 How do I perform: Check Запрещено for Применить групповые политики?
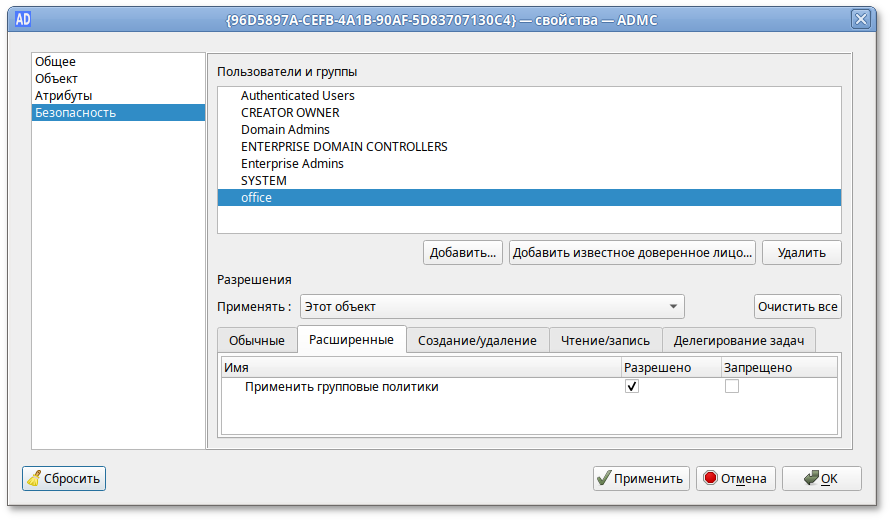click(732, 387)
